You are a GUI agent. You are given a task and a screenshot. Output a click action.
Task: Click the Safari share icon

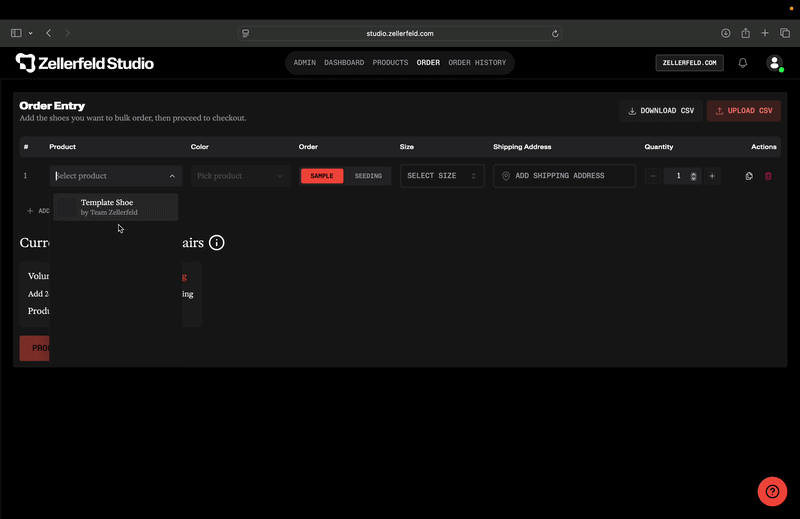click(745, 33)
